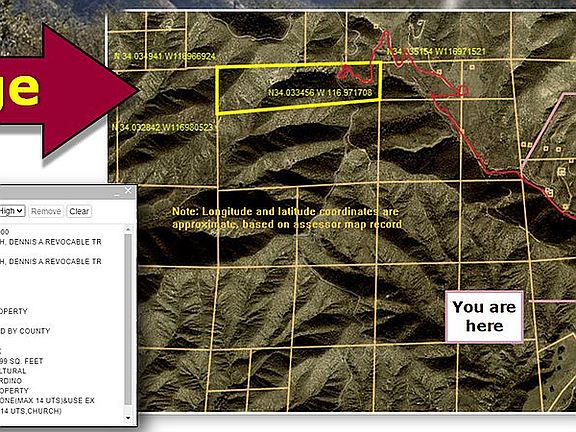Click the large crimson arrow graphic
576x432 pixels.
coord(68,91)
